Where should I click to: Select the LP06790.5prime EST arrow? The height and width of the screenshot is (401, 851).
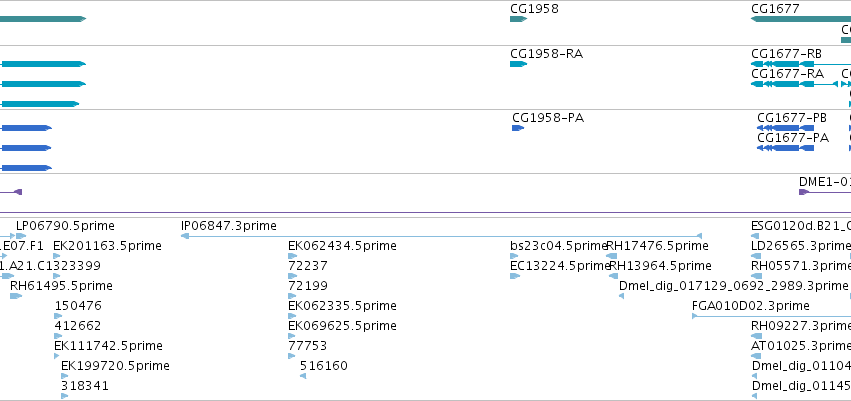[21, 236]
